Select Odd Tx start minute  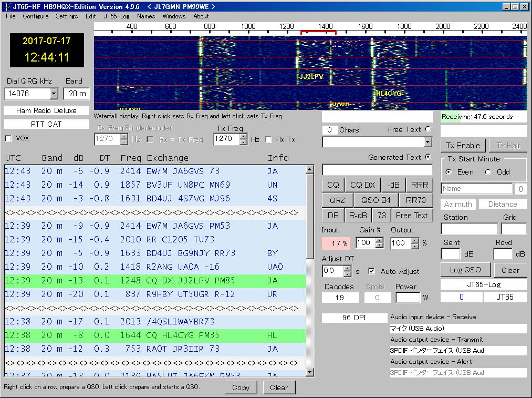coord(488,172)
